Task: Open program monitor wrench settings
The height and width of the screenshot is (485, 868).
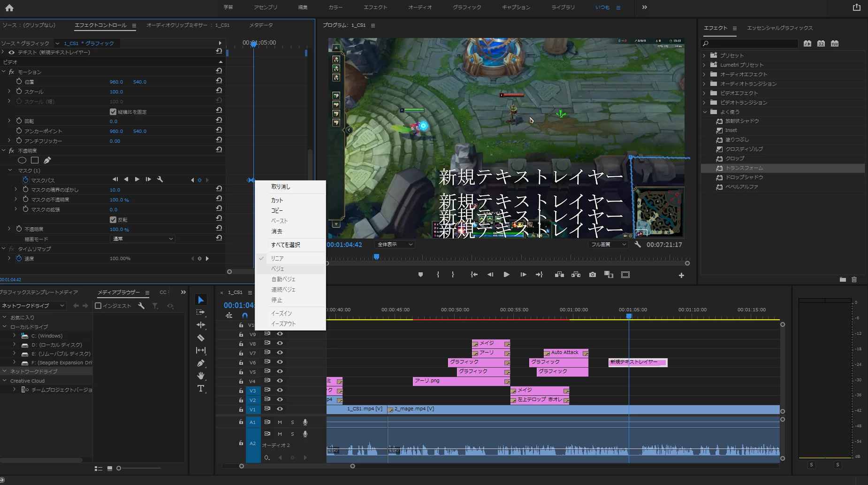Action: coord(638,245)
